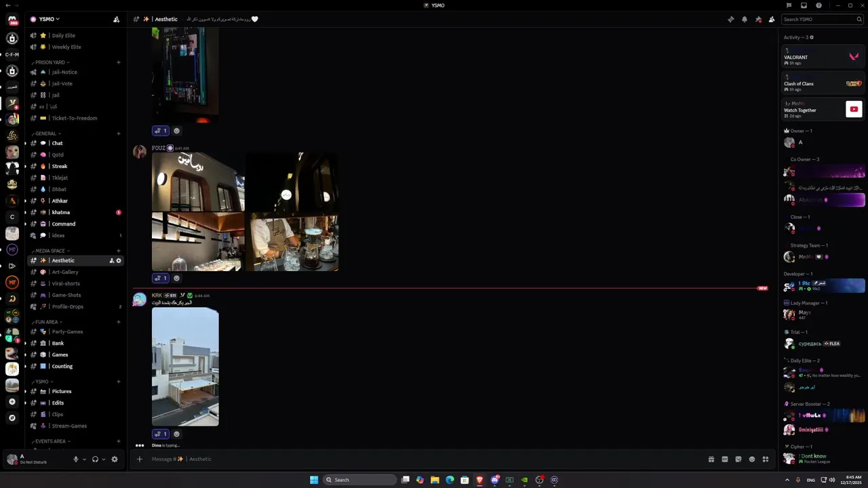Add reaction to KRK's message
This screenshot has width=868, height=488.
[x=176, y=434]
